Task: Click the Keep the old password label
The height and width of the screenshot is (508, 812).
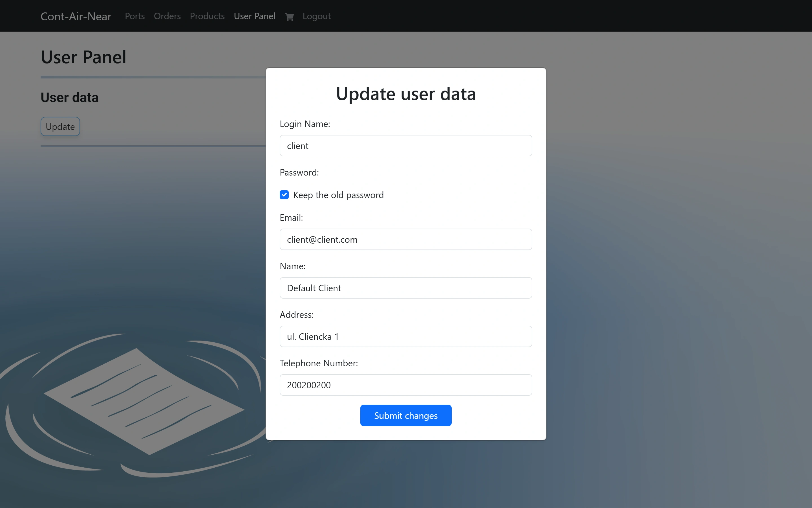Action: click(338, 195)
